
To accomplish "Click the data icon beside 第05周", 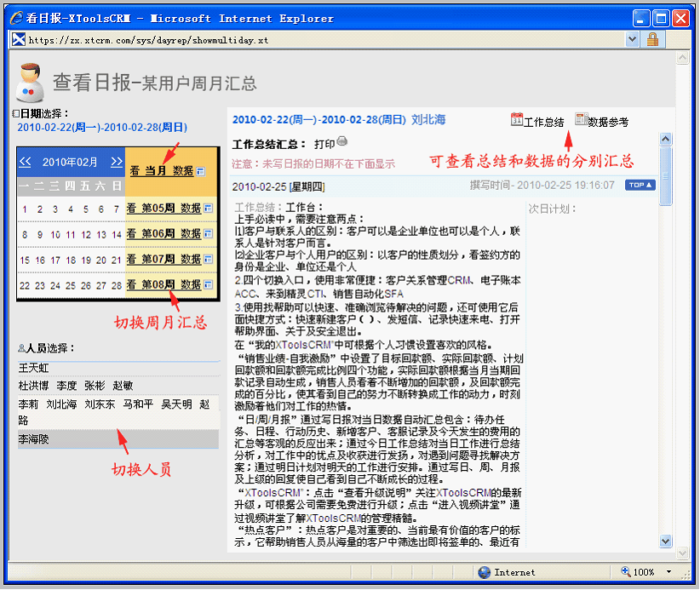I will [x=208, y=208].
